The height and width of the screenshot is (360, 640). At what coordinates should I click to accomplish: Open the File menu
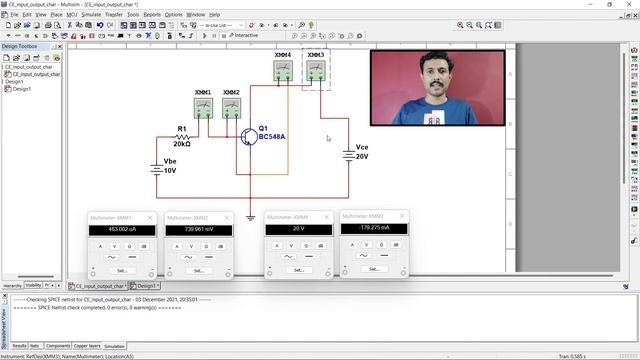click(14, 15)
